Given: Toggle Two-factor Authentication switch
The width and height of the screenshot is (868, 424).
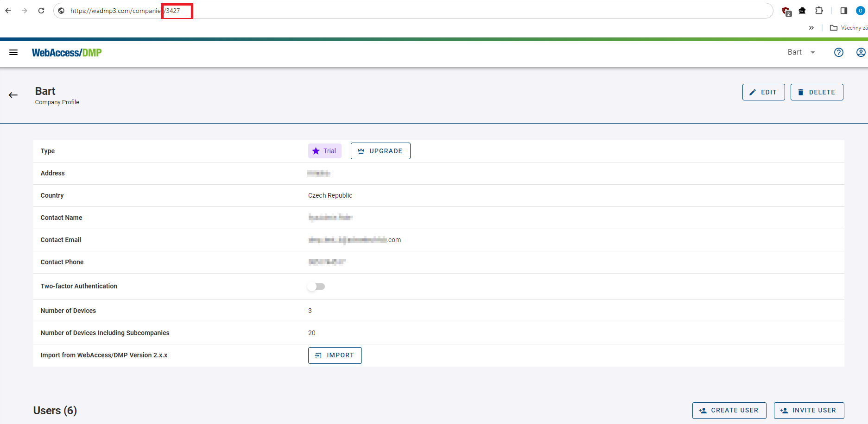Looking at the screenshot, I should pos(316,287).
